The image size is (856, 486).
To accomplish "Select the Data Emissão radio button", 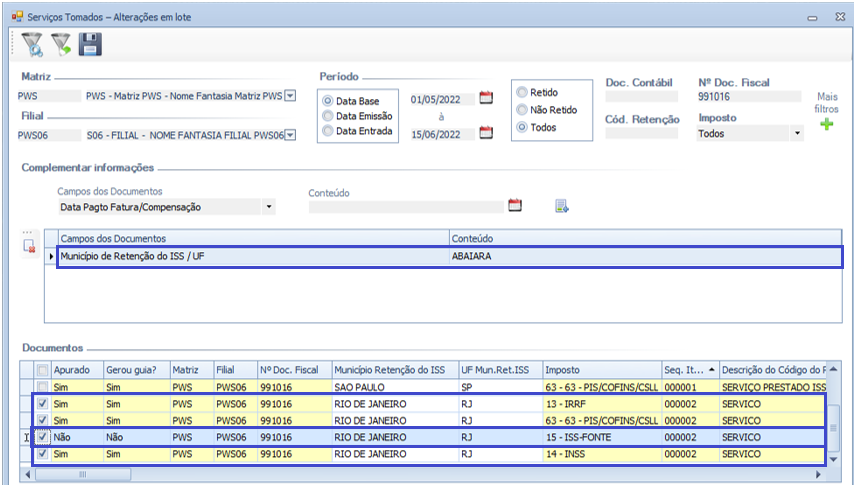I will pos(327,116).
